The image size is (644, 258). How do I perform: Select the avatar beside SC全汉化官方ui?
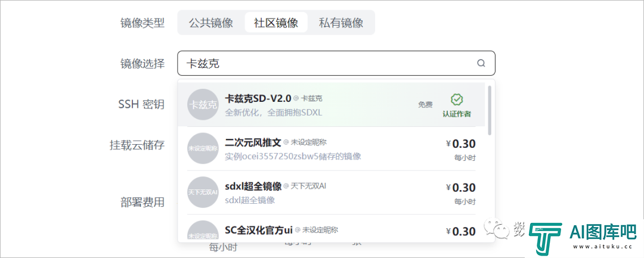[203, 231]
